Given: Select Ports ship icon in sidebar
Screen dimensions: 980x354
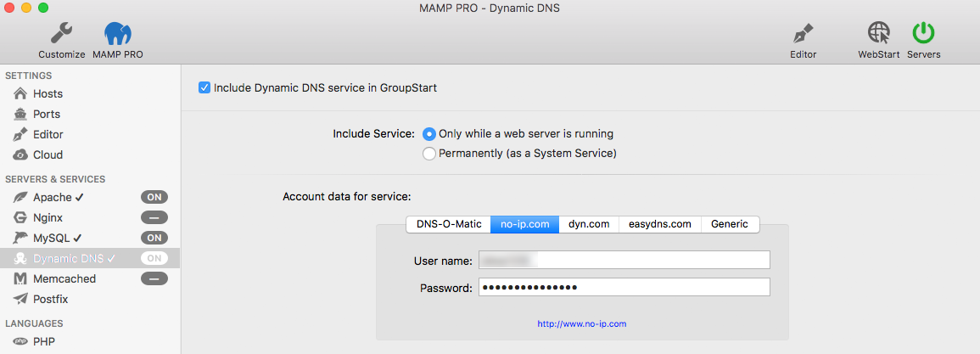Looking at the screenshot, I should point(20,115).
